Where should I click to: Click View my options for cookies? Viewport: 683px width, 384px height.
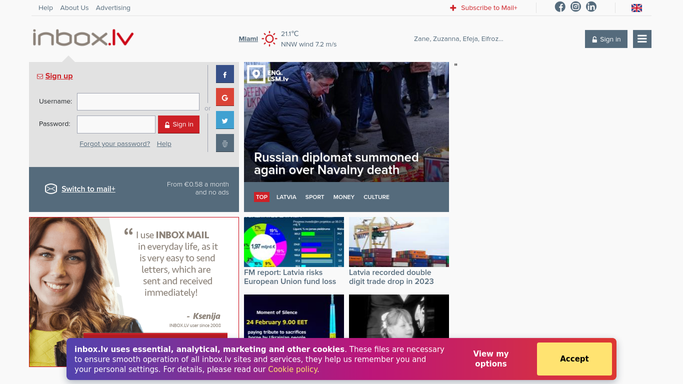491,359
